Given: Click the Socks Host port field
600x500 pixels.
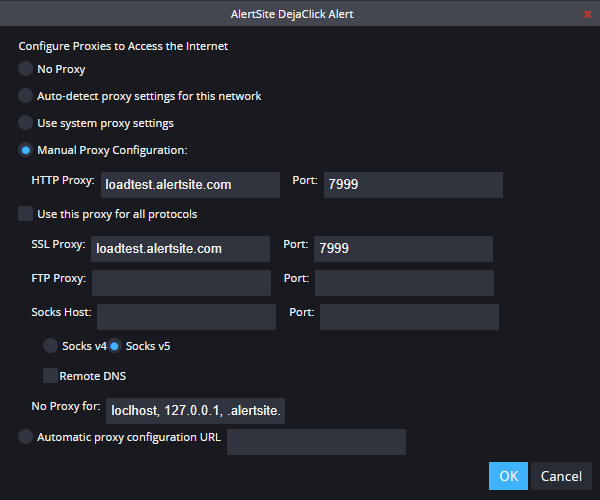Looking at the screenshot, I should click(x=409, y=317).
